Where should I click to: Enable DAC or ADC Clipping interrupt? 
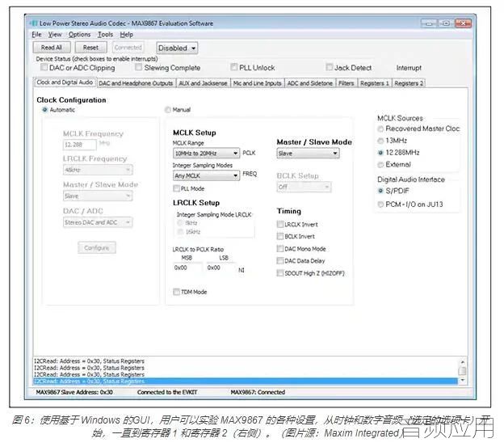tap(44, 67)
